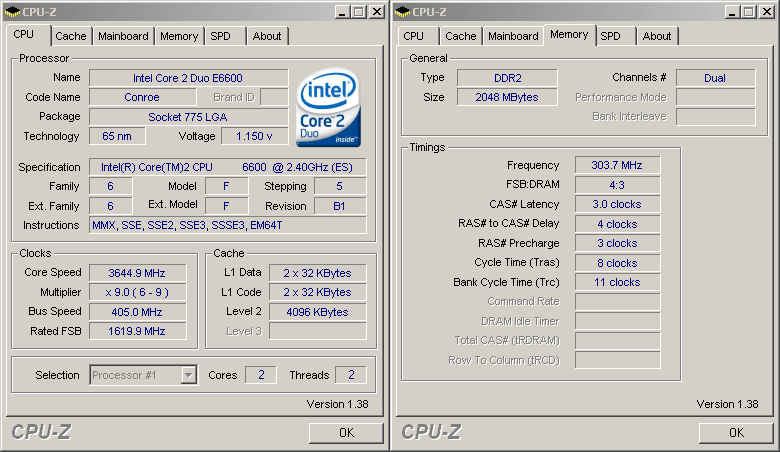This screenshot has width=780, height=452.
Task: Open the Mainboard tab in the left window
Action: (123, 36)
